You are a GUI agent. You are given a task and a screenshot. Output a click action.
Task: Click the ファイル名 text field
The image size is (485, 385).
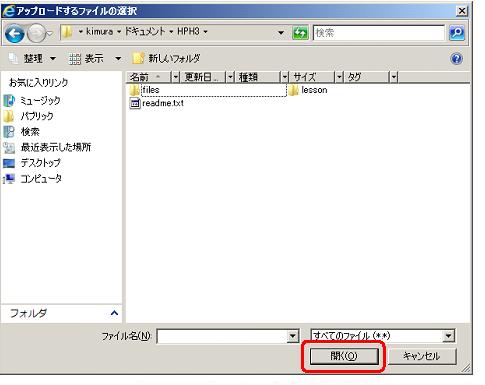[x=222, y=336]
